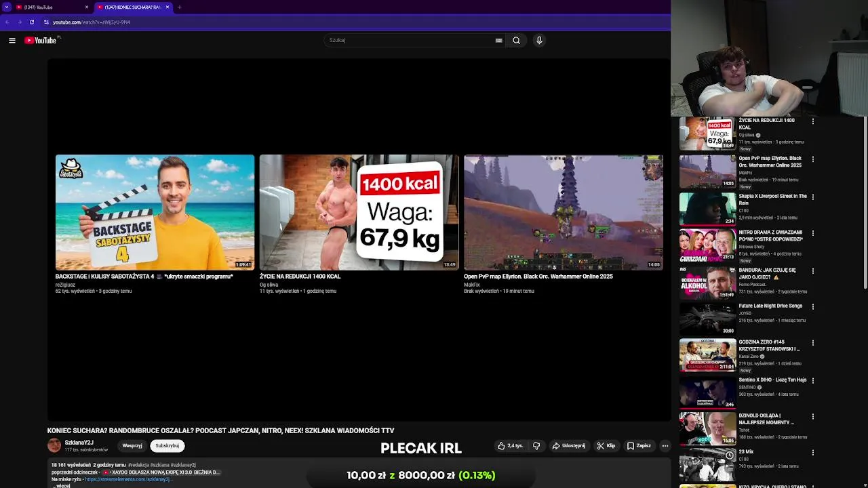Click the GODZINA ZERO #145 thumbnail
Viewport: 868px width, 488px height.
[x=707, y=354]
